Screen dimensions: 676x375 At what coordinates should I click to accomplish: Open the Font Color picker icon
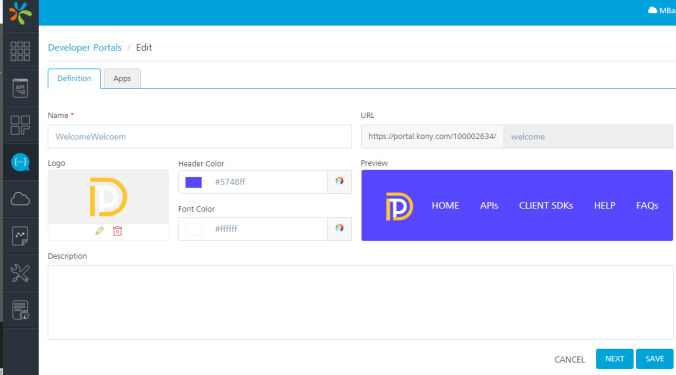click(x=339, y=228)
